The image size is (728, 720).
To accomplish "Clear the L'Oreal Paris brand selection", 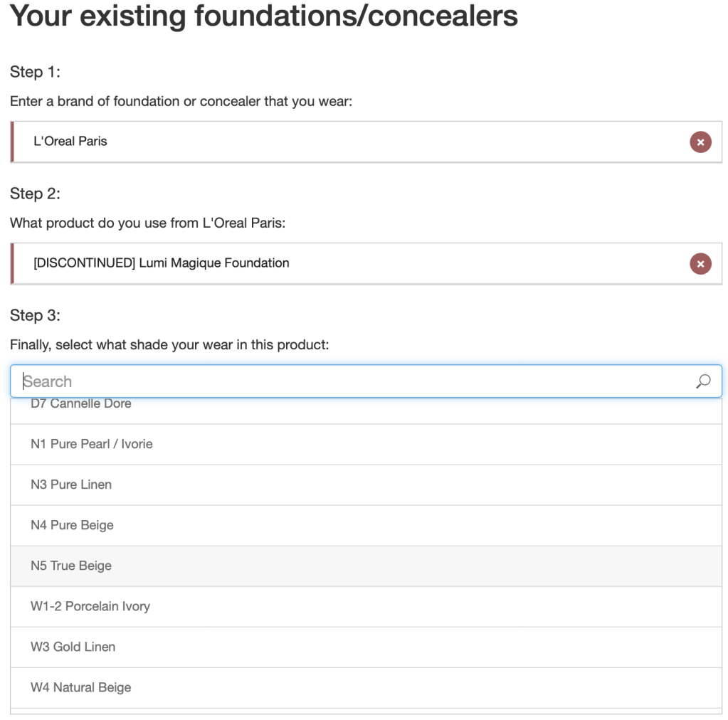I will pos(700,142).
